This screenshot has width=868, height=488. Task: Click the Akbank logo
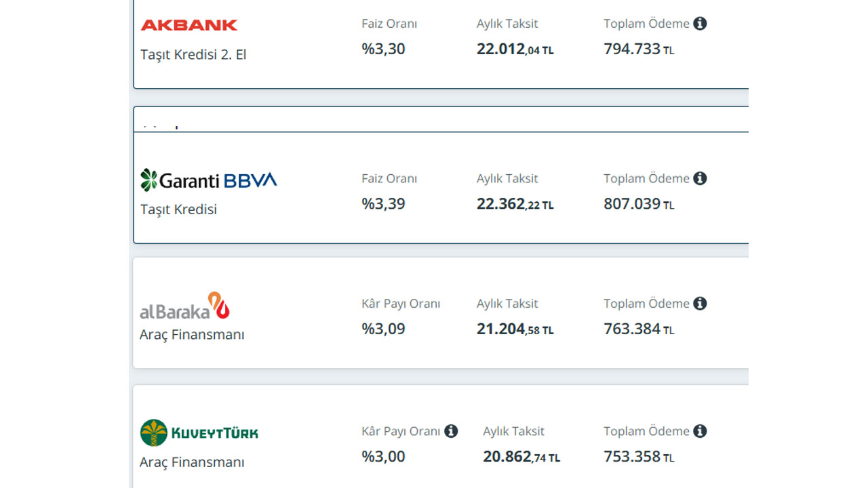coord(189,25)
